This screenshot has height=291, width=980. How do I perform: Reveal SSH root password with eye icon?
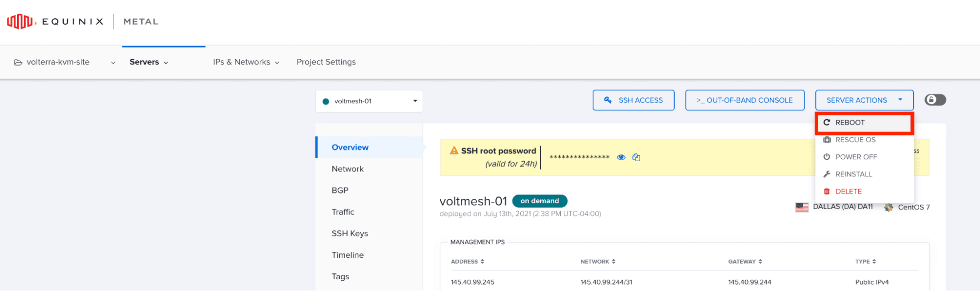(x=621, y=157)
